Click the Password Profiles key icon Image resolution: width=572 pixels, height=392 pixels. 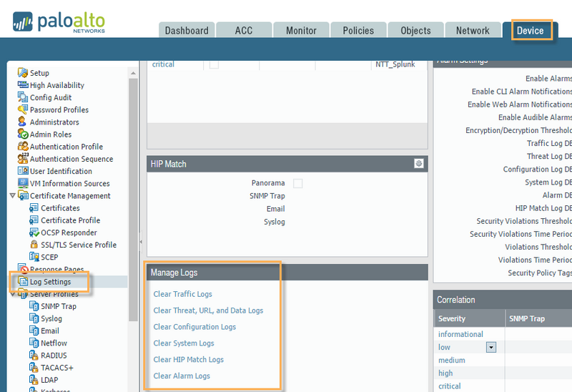(x=23, y=109)
